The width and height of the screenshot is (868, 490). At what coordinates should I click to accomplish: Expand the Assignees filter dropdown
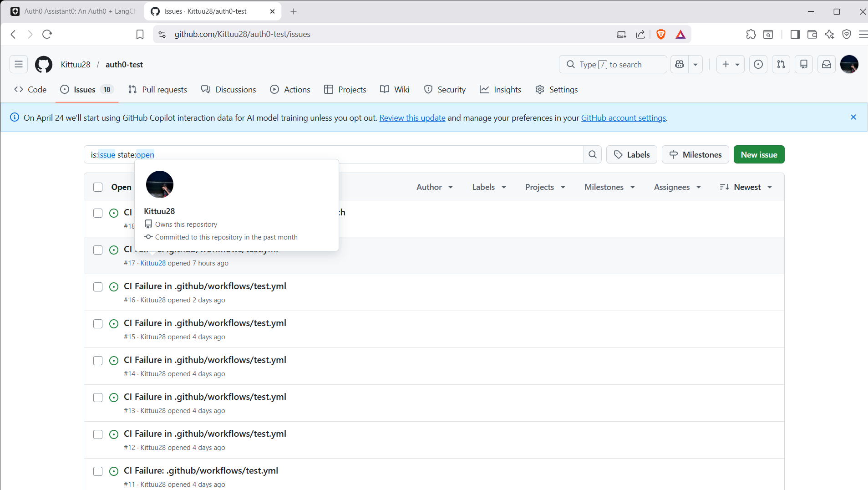677,187
